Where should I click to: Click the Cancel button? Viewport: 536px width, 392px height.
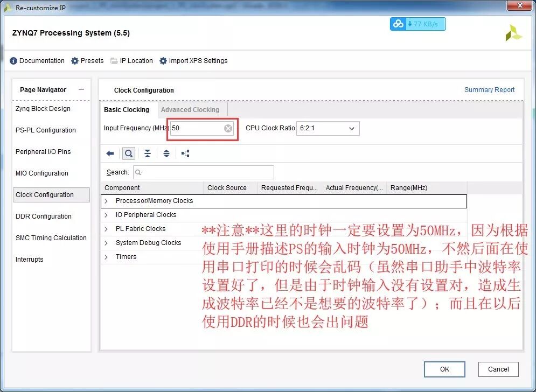pos(498,369)
